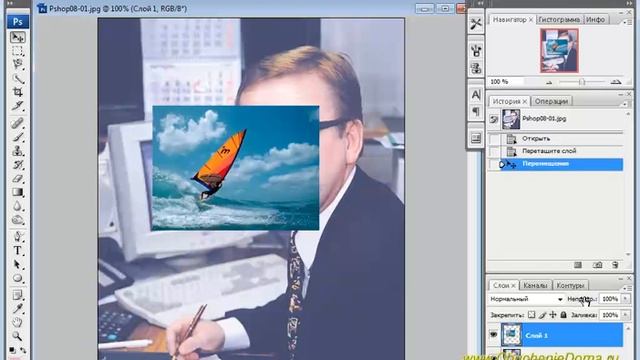Switch to the Инфо tab
This screenshot has height=360, width=640.
click(x=595, y=20)
